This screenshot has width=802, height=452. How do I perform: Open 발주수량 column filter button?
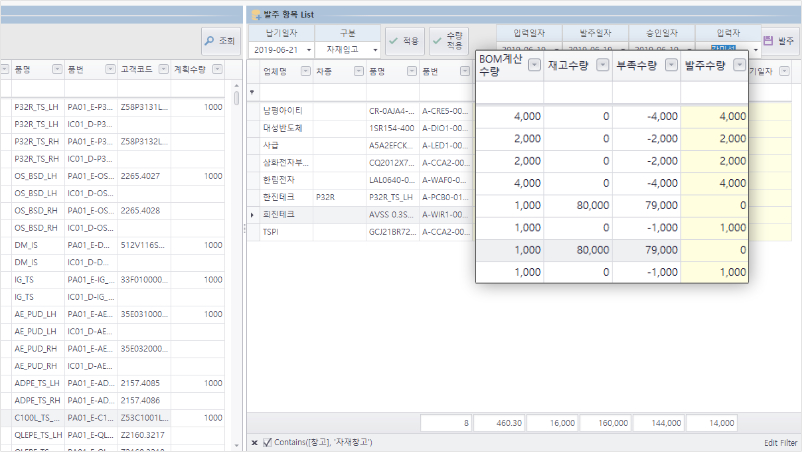point(740,65)
